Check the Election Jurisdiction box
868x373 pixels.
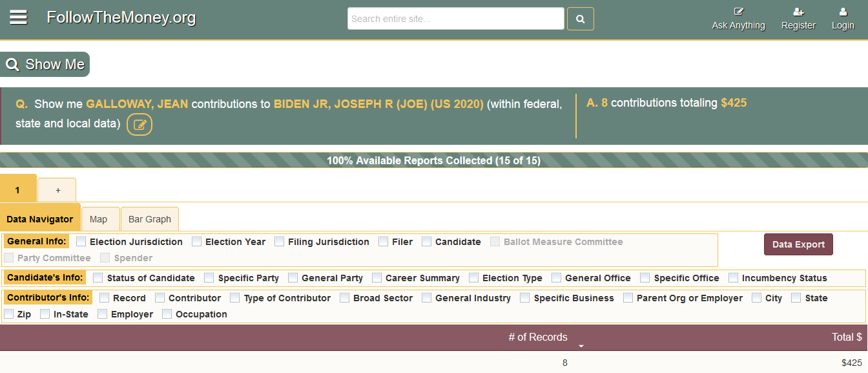coord(81,241)
